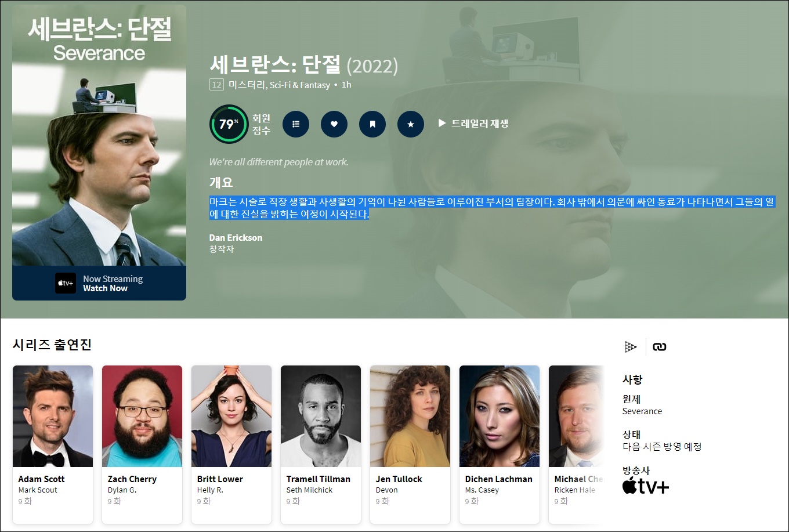Add Severance to a list
This screenshot has width=789, height=532.
click(x=296, y=124)
